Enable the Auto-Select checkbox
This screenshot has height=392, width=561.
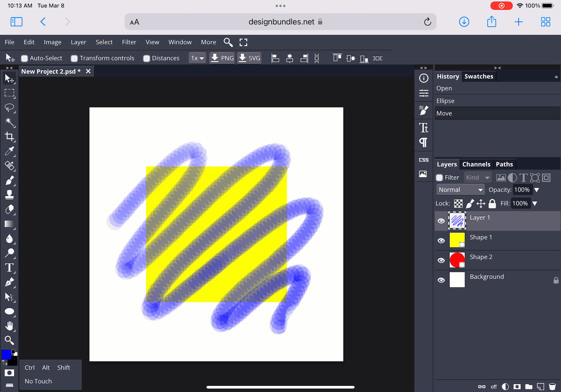25,58
